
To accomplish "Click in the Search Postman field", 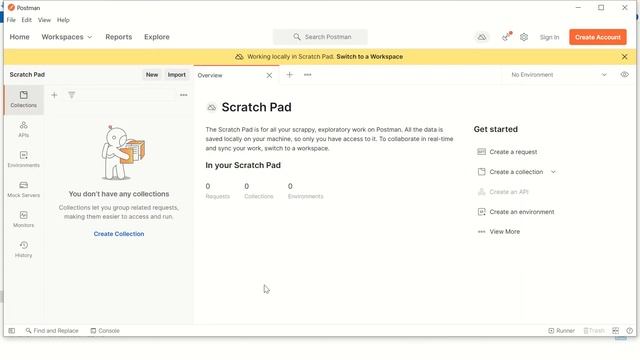I will 320,37.
